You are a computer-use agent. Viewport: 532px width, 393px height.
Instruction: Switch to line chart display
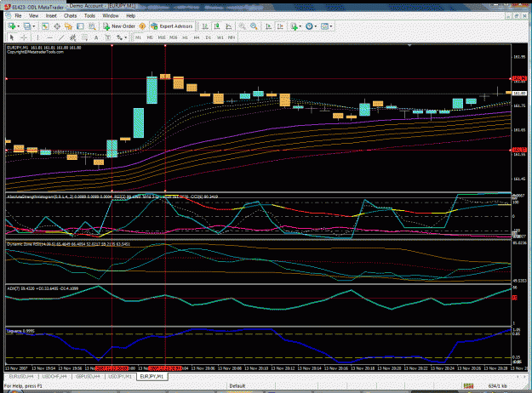[229, 26]
